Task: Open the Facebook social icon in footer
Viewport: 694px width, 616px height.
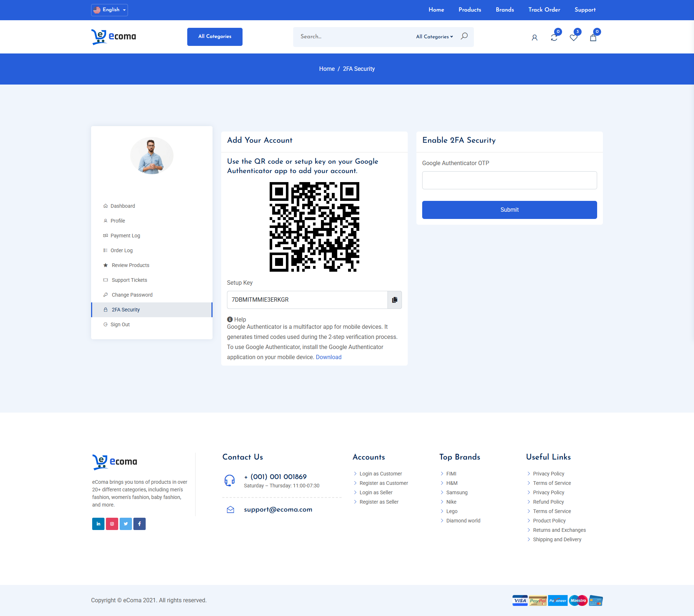Action: (140, 524)
